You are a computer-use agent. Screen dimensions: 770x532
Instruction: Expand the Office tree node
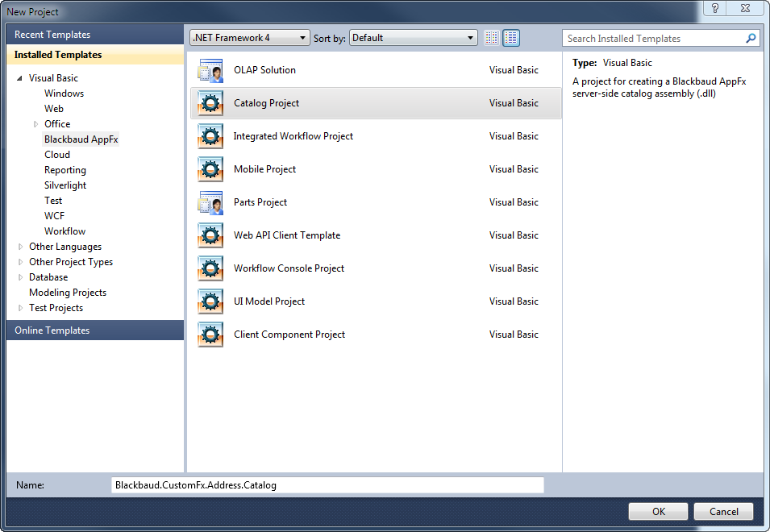(35, 124)
